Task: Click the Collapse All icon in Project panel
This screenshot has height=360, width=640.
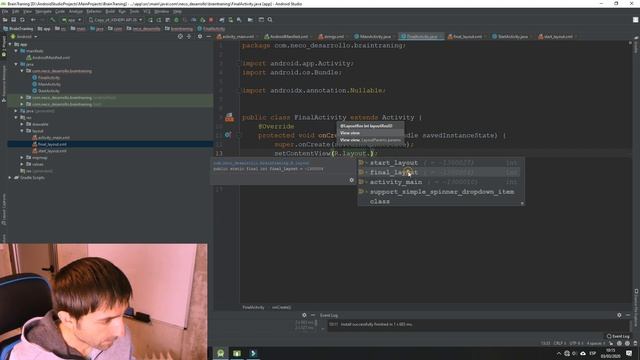Action: pyautogui.click(x=189, y=36)
